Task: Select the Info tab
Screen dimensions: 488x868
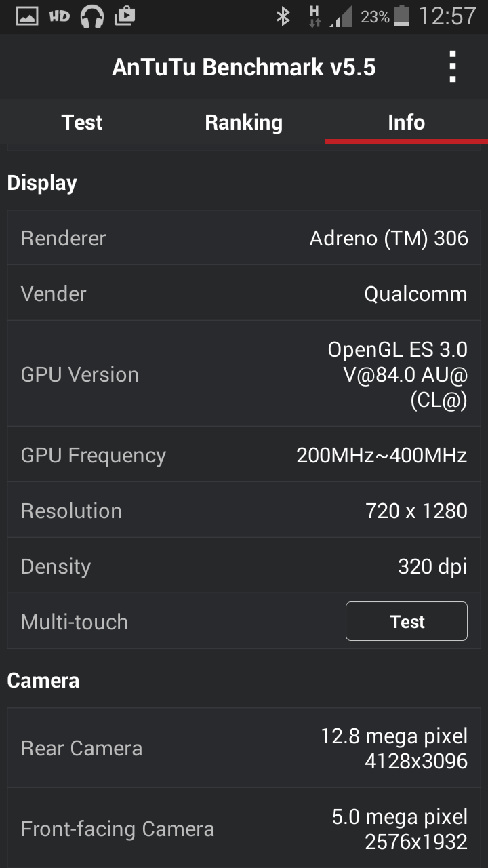Action: coord(406,122)
